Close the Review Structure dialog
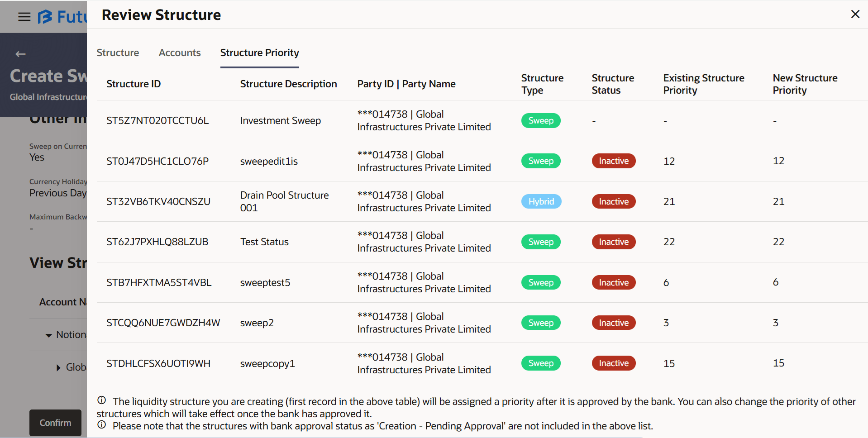Image resolution: width=868 pixels, height=438 pixels. (854, 14)
